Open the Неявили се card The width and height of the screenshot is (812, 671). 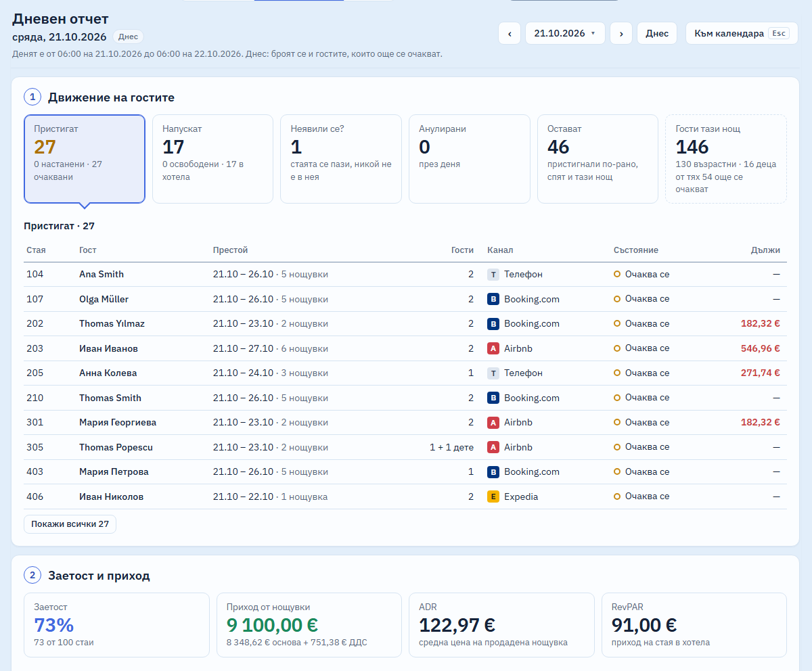341,159
